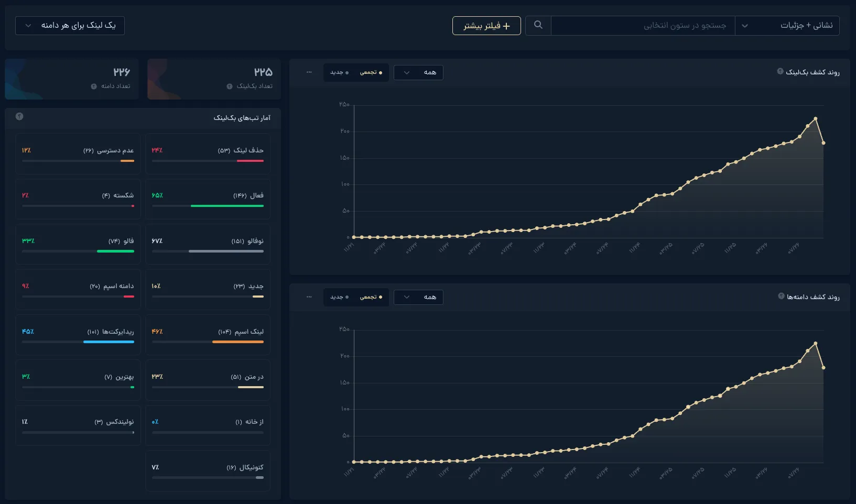Click the فیلتر بیشتر button
The width and height of the screenshot is (856, 504).
click(486, 25)
